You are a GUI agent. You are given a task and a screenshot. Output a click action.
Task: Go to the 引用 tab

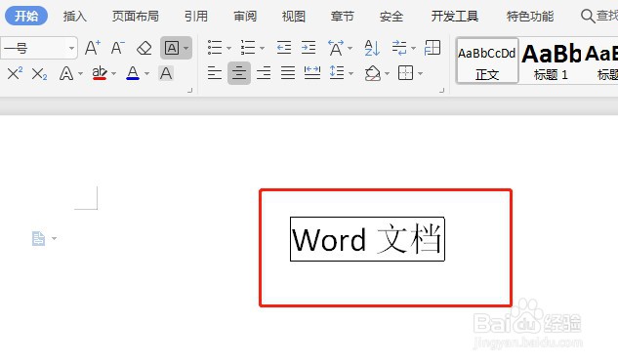tap(196, 17)
